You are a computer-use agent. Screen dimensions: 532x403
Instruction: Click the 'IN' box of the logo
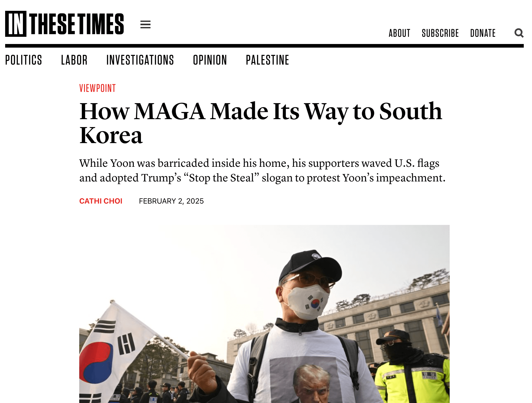pyautogui.click(x=16, y=24)
